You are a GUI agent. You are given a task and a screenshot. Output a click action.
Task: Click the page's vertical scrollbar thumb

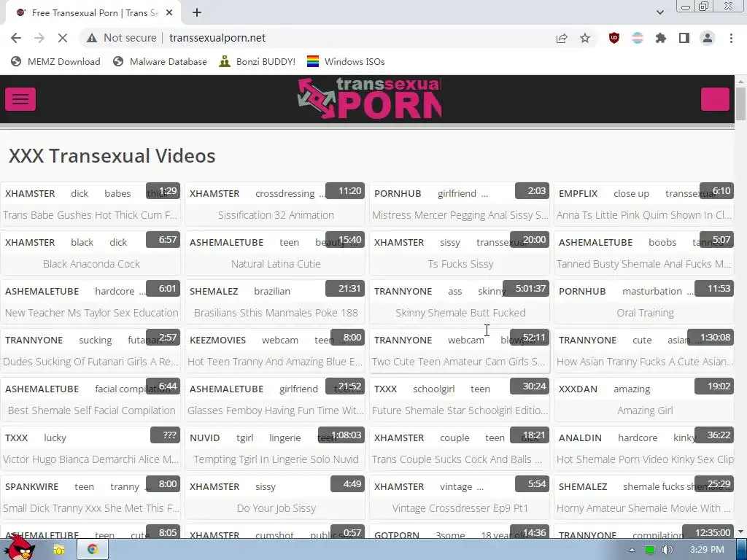coord(740,104)
